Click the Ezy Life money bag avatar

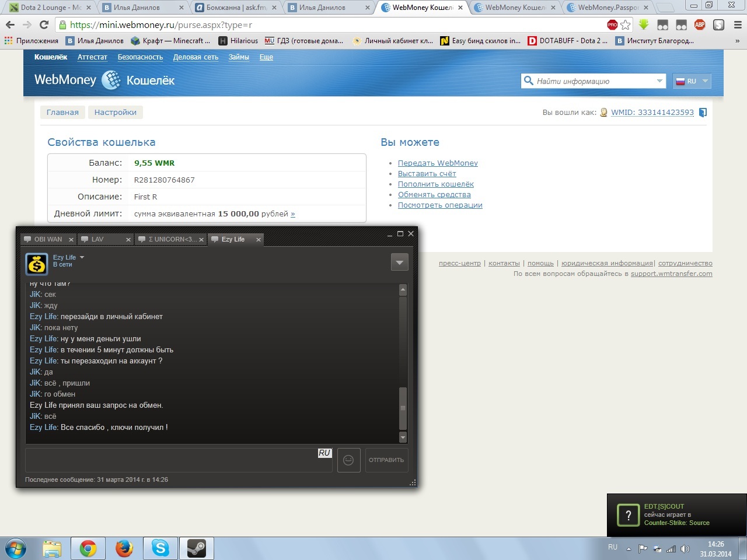click(37, 264)
